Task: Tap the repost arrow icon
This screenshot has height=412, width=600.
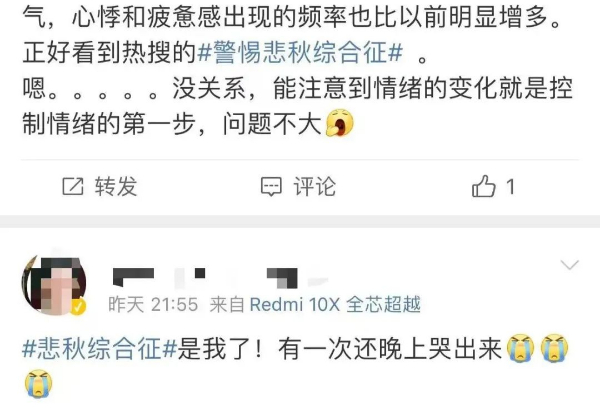Action: click(x=73, y=186)
